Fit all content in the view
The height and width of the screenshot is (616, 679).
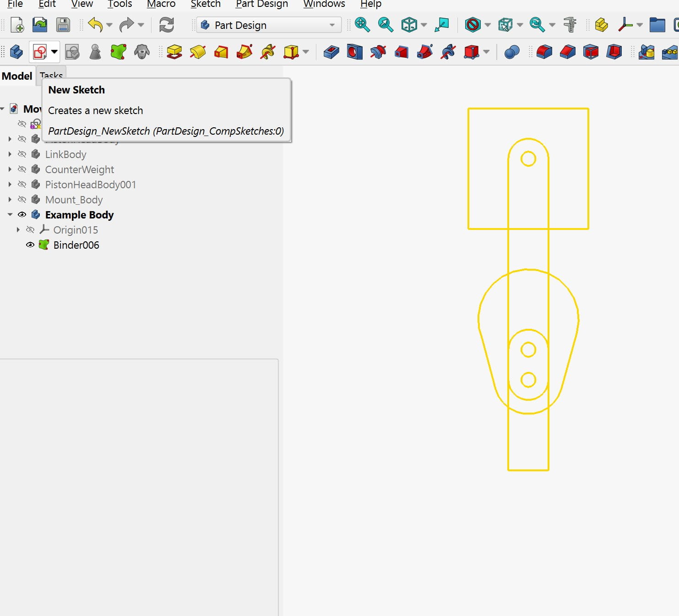362,25
